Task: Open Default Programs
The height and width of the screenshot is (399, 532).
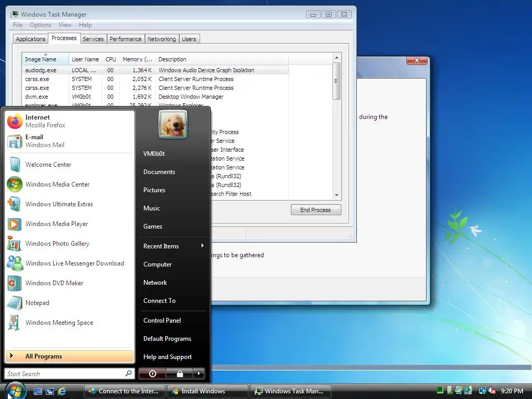Action: pyautogui.click(x=173, y=339)
